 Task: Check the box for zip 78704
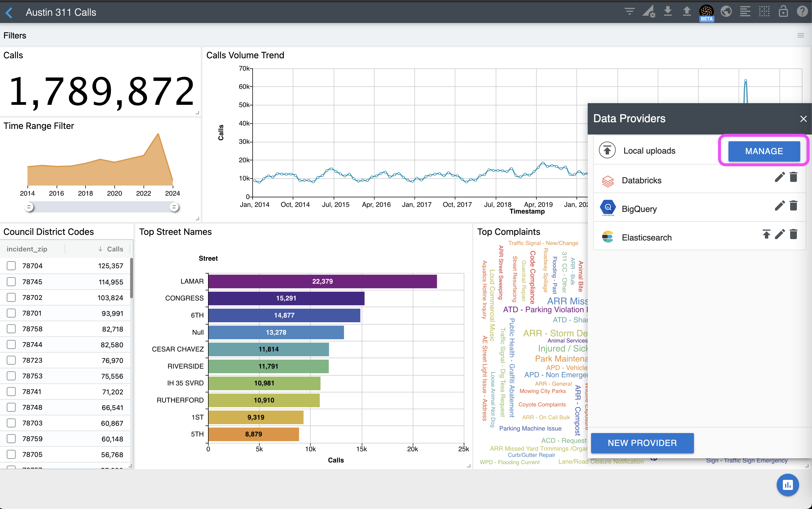tap(11, 266)
